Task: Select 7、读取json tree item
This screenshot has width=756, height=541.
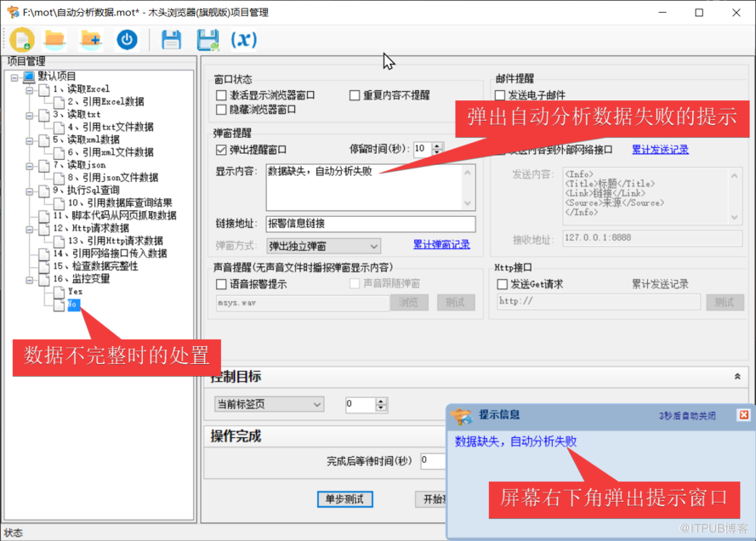Action: [79, 165]
